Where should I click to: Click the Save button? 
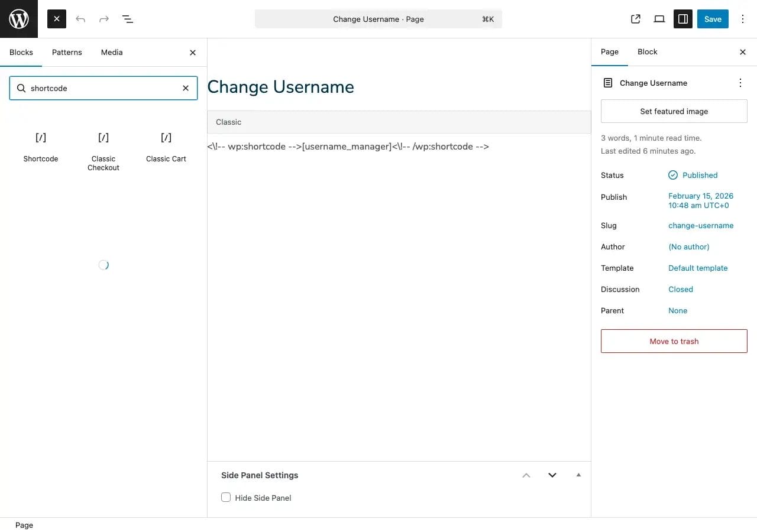713,19
